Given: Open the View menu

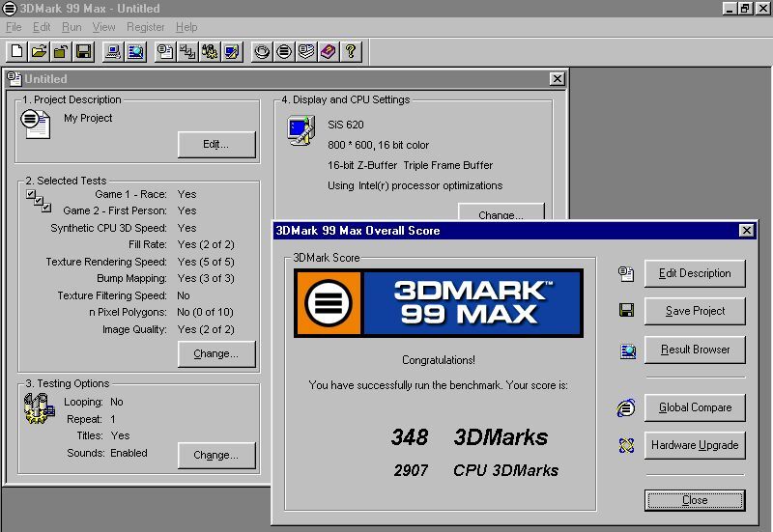Looking at the screenshot, I should pos(103,27).
